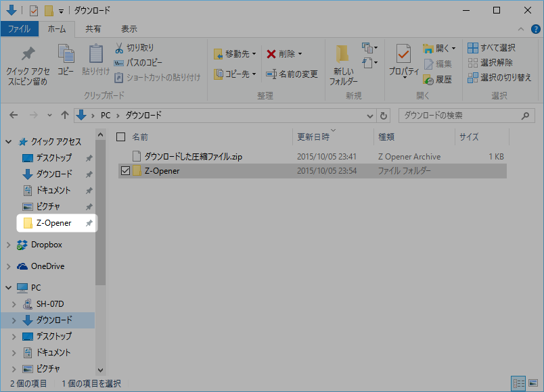544x392 pixels.
Task: Click Forward navigation arrow
Action: pos(34,115)
